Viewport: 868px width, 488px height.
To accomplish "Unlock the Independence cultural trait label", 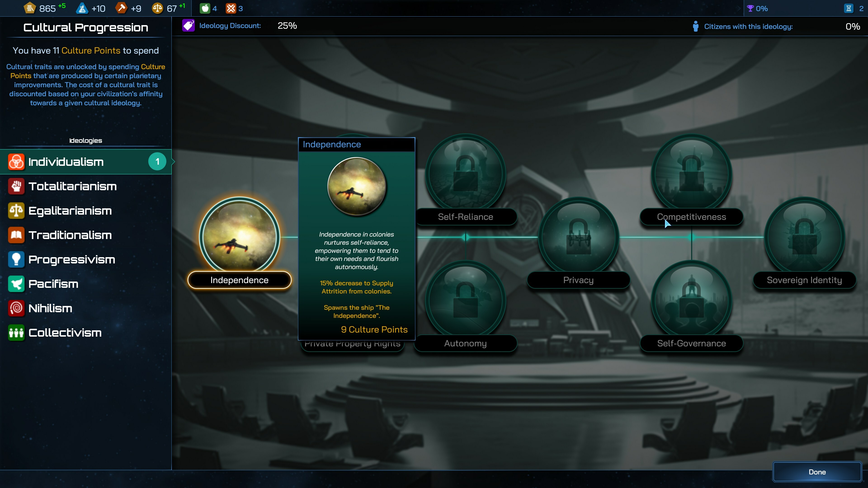I will (x=239, y=280).
